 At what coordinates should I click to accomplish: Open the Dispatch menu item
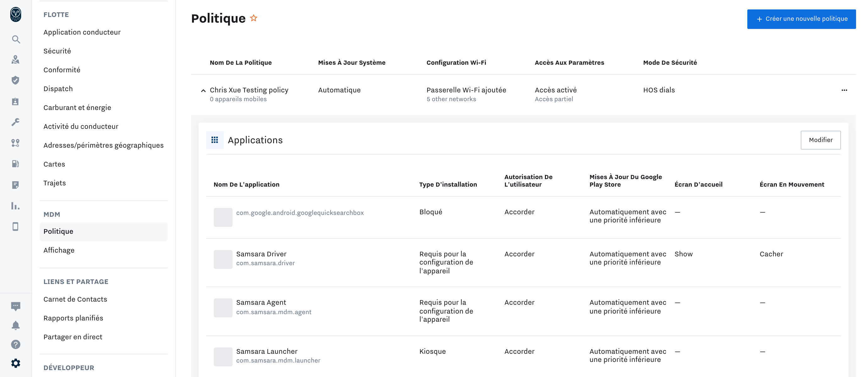click(x=58, y=89)
